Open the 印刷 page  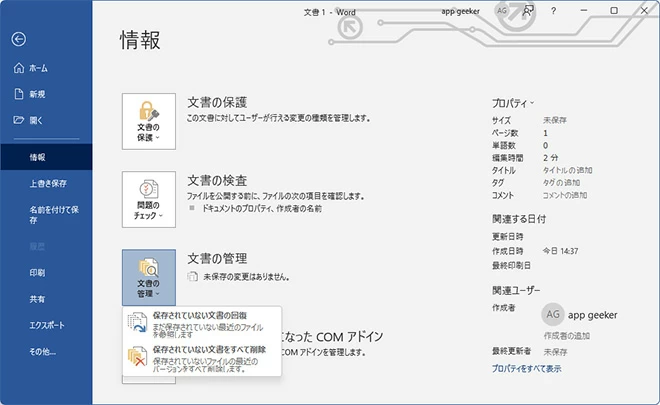coord(37,272)
